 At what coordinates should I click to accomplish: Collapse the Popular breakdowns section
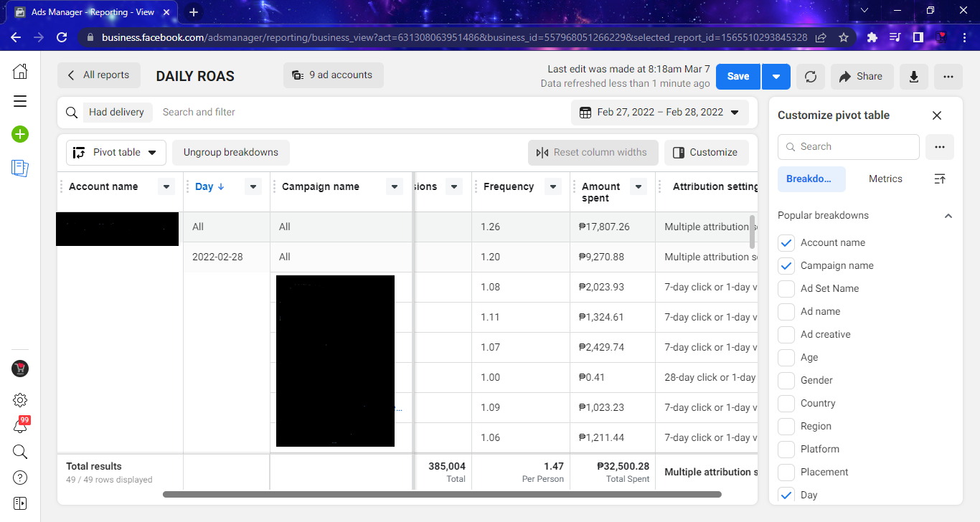pyautogui.click(x=948, y=216)
